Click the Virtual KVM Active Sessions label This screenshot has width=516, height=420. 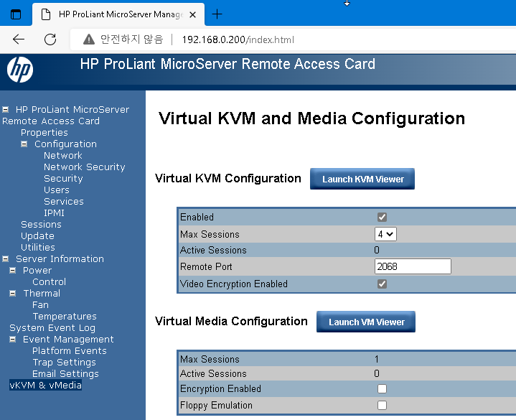coord(213,250)
